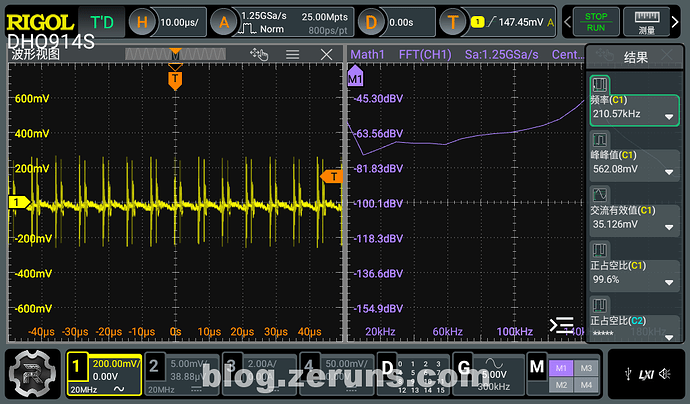Open the trigger T settings menu

pos(455,21)
